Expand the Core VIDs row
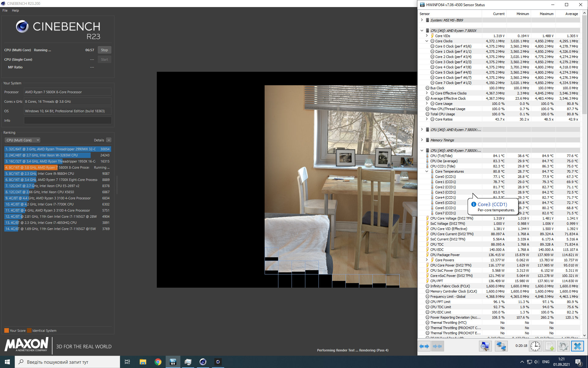 [427, 36]
